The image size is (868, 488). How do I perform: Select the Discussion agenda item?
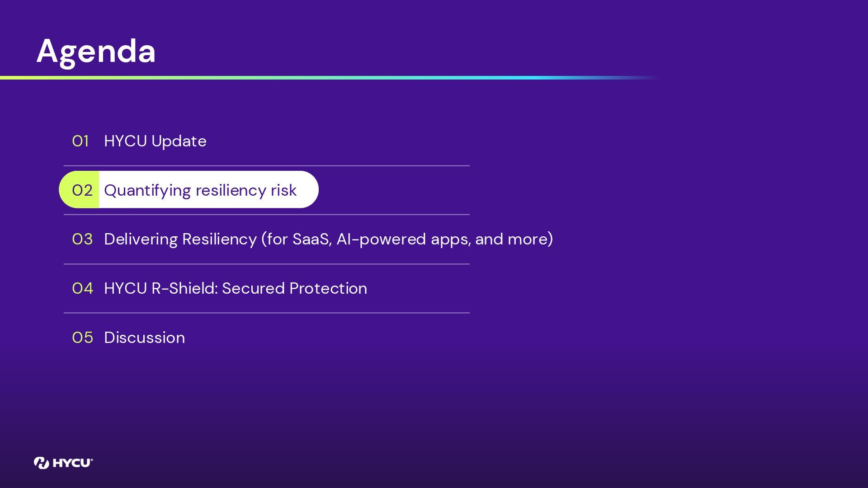pyautogui.click(x=144, y=338)
